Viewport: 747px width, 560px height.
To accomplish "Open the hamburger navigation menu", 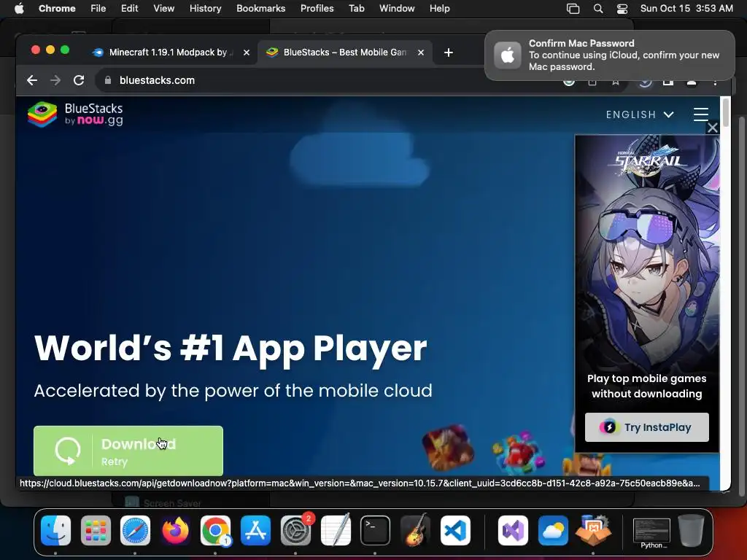I will click(x=700, y=114).
